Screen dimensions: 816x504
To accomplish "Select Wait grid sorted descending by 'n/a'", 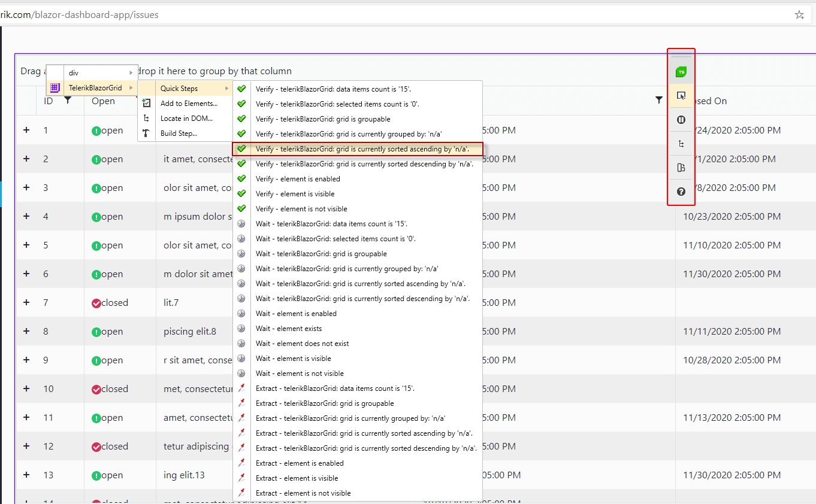I will click(358, 298).
